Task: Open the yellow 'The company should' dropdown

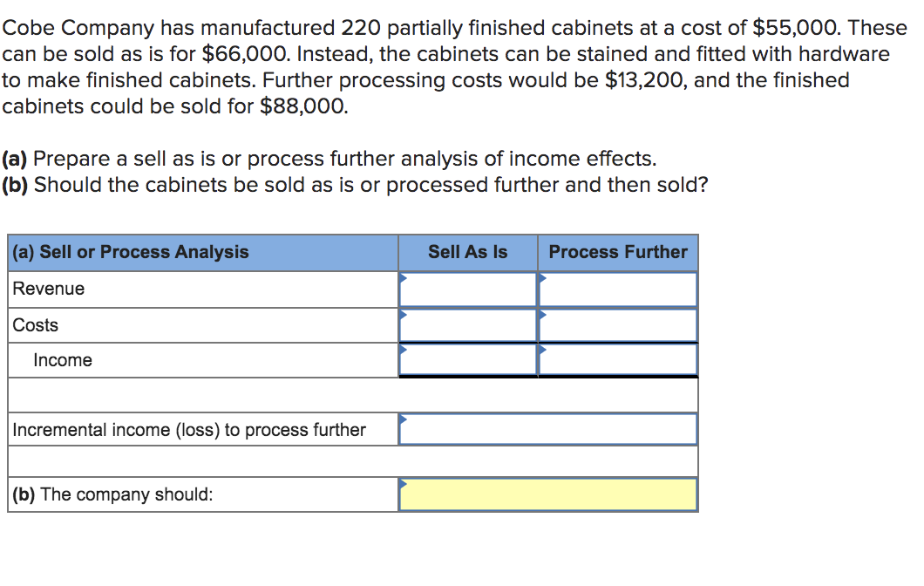Action: tap(548, 494)
